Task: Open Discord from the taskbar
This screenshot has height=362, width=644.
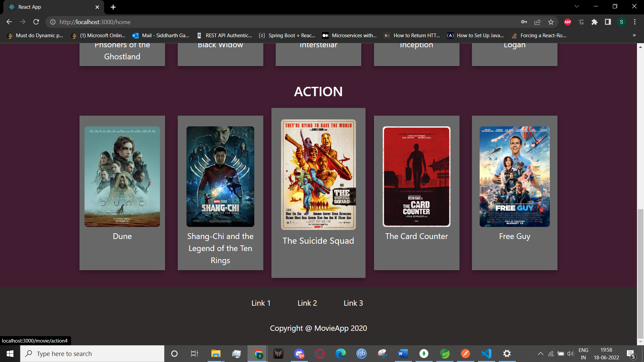Action: pos(300,354)
